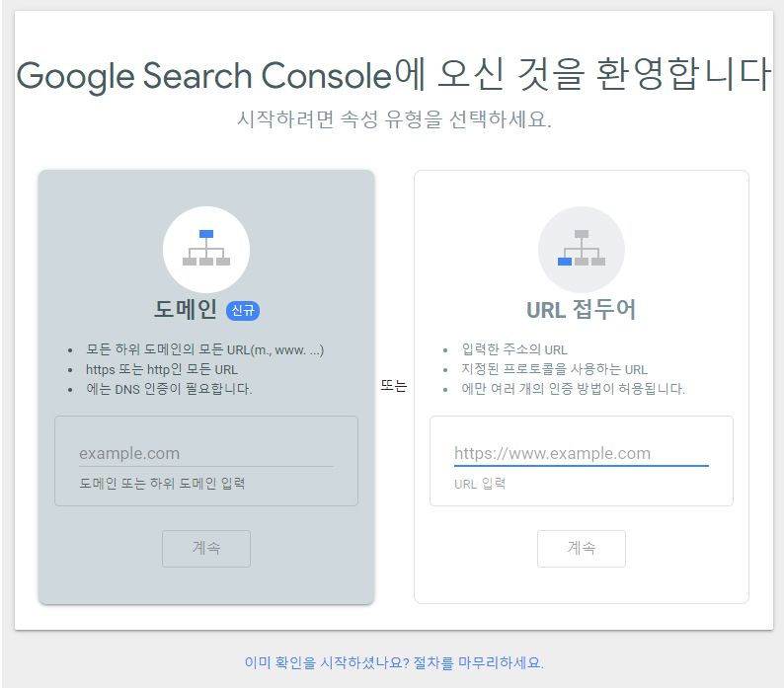Click the helper text '도메인 또는 하위 도메인 입력'
Image resolution: width=784 pixels, height=688 pixels.
click(x=162, y=484)
